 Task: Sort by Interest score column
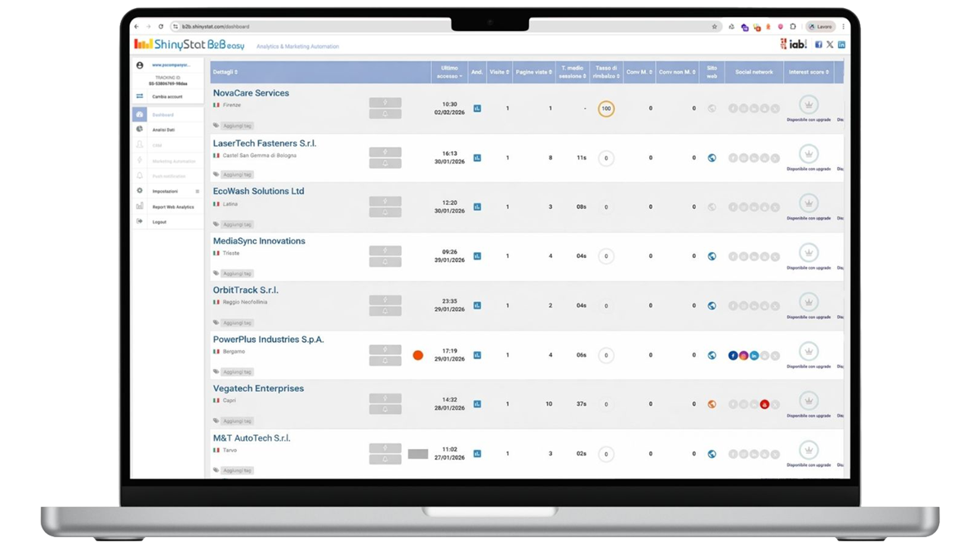point(808,72)
